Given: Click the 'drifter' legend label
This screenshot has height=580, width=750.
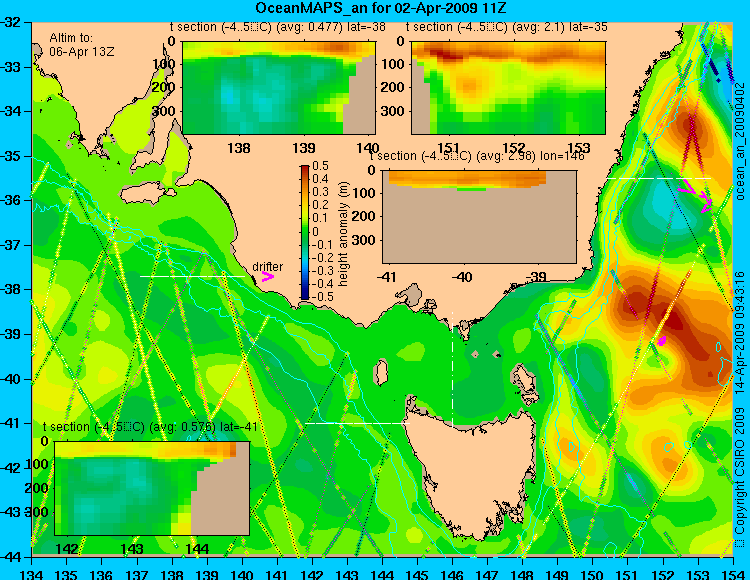Looking at the screenshot, I should point(267,266).
